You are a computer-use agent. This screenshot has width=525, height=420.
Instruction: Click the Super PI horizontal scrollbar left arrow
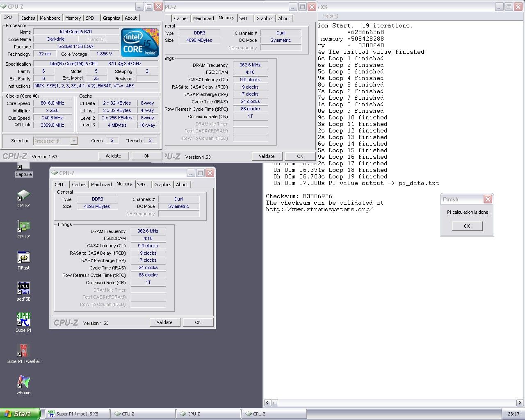[x=268, y=403]
